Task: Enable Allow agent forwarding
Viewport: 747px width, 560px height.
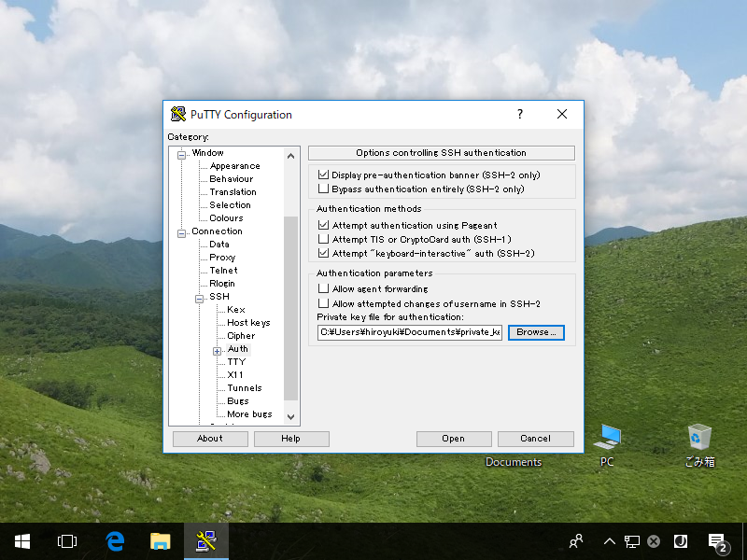Action: 324,287
